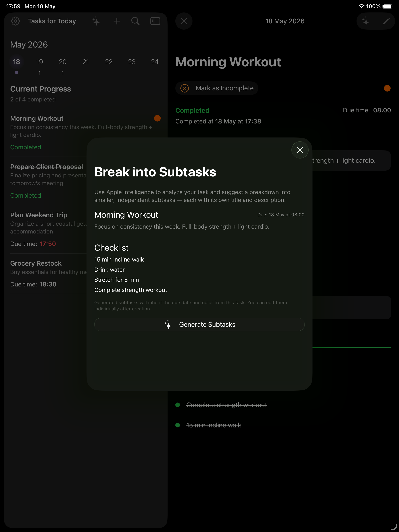Viewport: 399px width, 532px height.
Task: Click '2 of 4 completed' progress text
Action: tap(33, 99)
